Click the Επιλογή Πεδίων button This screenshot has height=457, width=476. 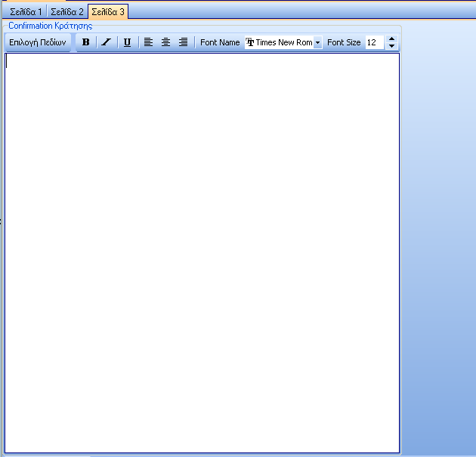click(38, 42)
